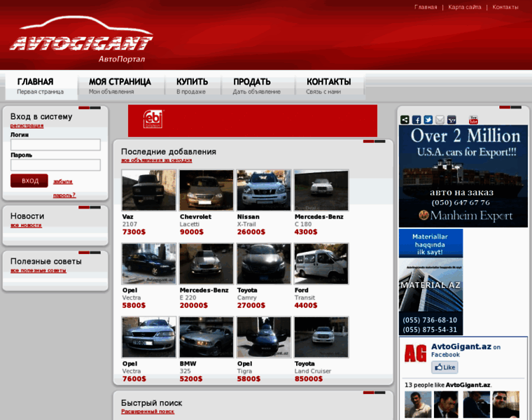Click the MATERIAL.AZ advertisement banner

click(431, 282)
